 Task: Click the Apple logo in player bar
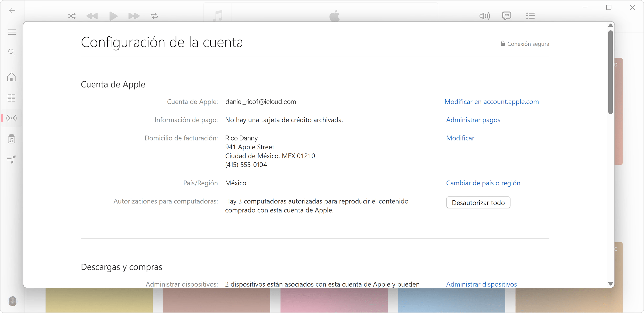pos(334,15)
